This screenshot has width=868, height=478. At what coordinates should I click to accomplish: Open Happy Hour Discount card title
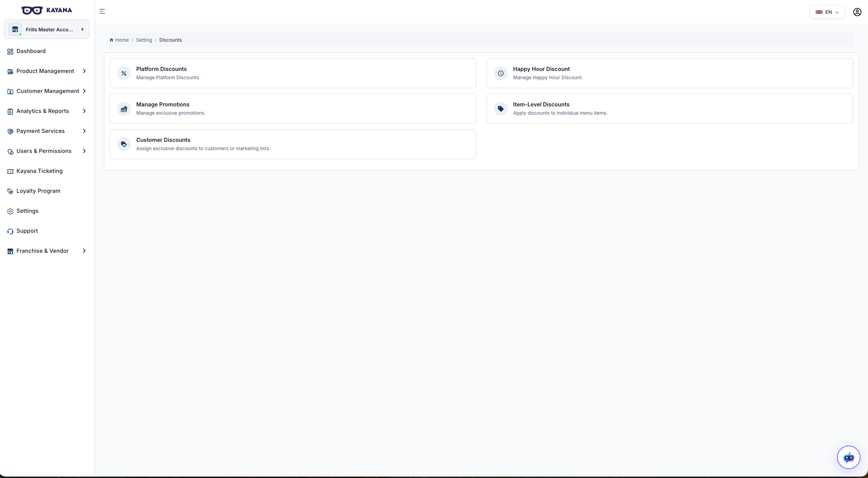tap(541, 69)
